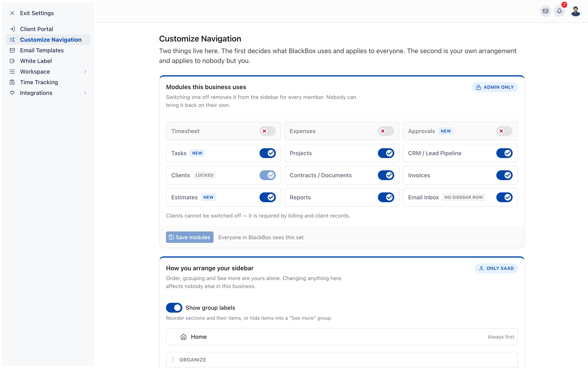The image size is (588, 368).
Task: Click the ORGANIZE section header
Action: point(342,359)
